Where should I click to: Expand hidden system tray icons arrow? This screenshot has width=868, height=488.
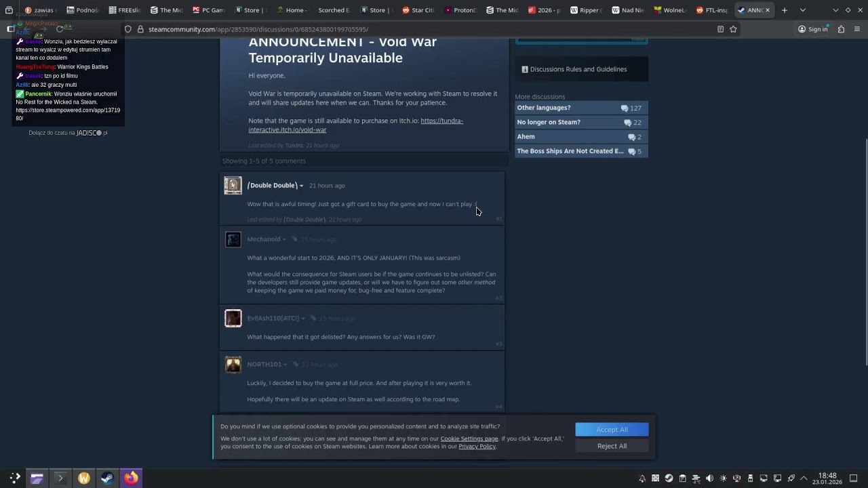point(804,479)
